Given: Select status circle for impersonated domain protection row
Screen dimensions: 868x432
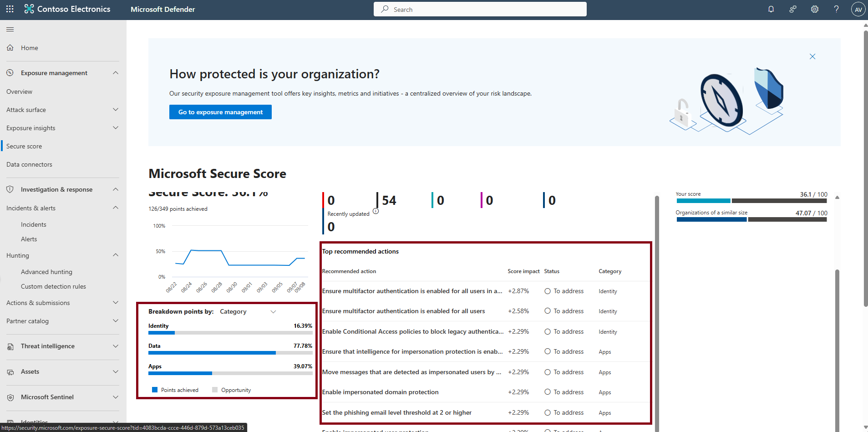Looking at the screenshot, I should (548, 392).
